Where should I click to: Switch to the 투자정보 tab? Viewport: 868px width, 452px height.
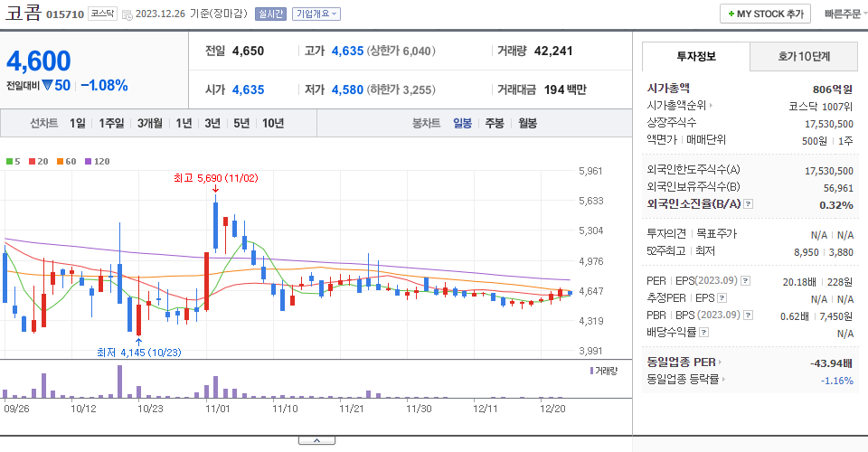point(696,56)
